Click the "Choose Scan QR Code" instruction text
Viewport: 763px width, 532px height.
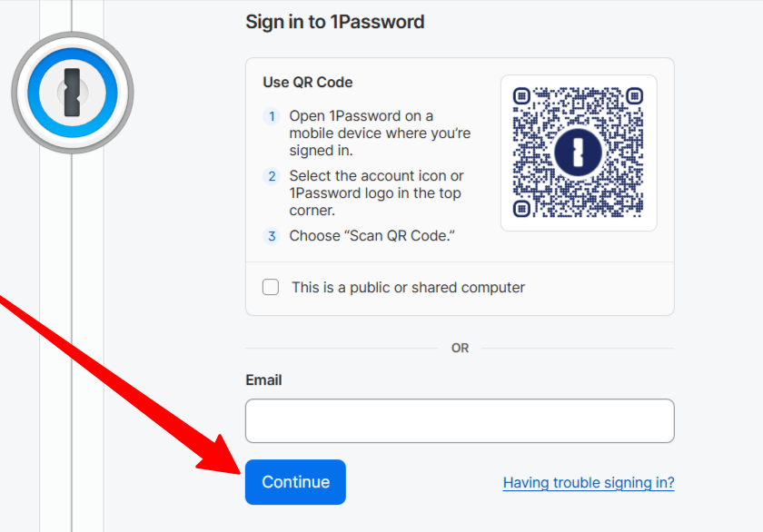(x=372, y=236)
